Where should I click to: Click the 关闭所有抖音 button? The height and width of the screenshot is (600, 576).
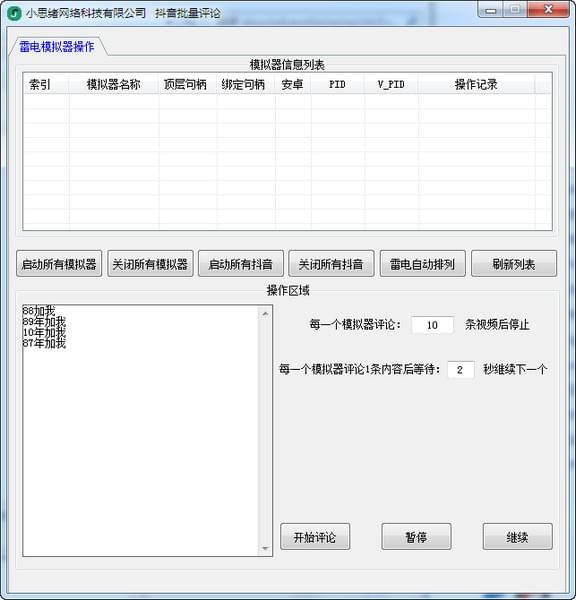[331, 264]
